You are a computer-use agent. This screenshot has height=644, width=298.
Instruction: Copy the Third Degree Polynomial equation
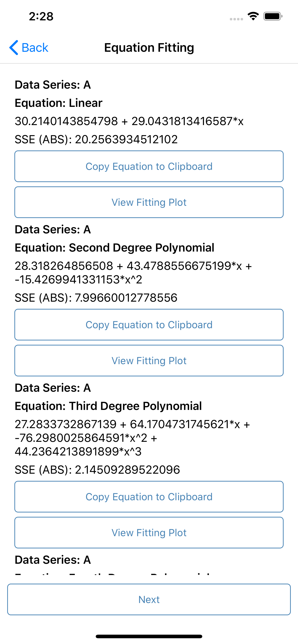click(149, 497)
